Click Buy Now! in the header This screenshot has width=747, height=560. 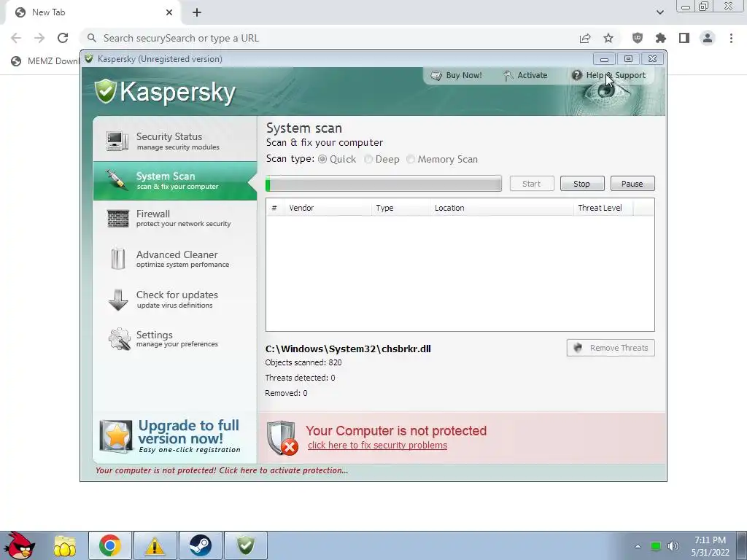click(457, 75)
